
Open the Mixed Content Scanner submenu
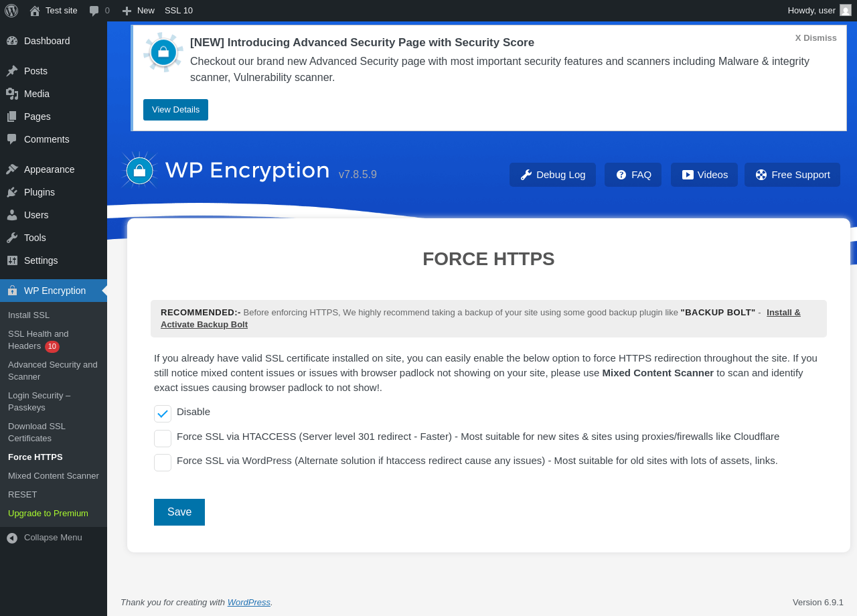(x=54, y=476)
